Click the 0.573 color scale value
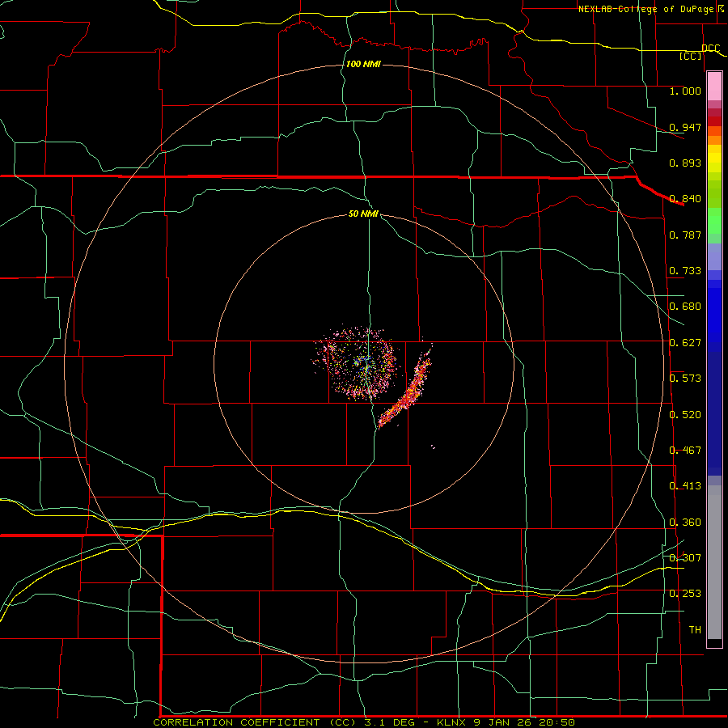Screen dimensions: 728x728 click(x=685, y=379)
